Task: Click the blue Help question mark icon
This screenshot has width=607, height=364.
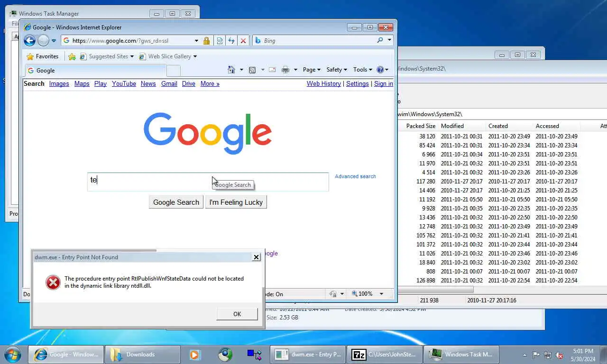Action: pos(380,70)
